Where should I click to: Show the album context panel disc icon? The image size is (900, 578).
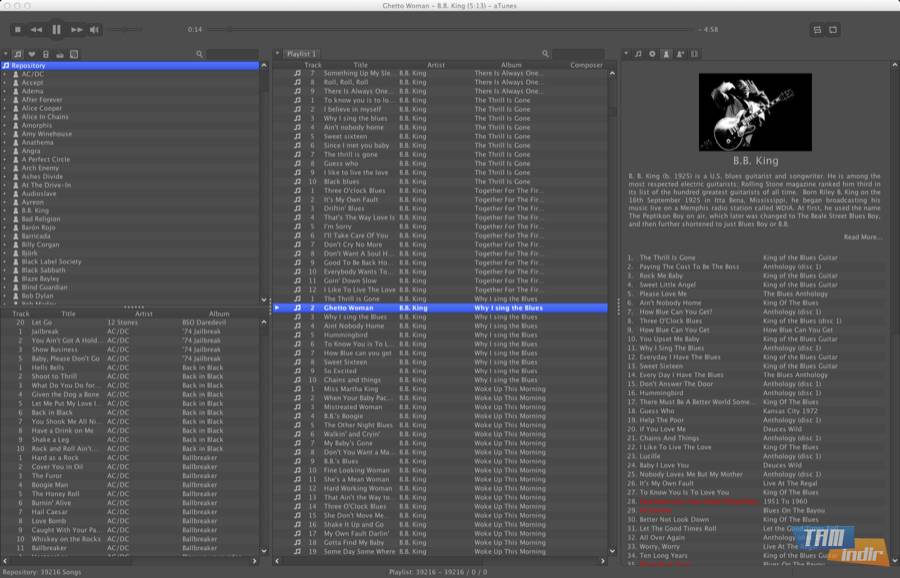click(652, 54)
